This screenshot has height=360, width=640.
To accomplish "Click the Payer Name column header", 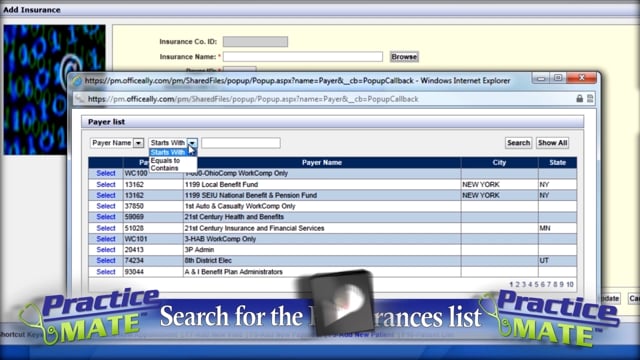I will click(x=322, y=162).
